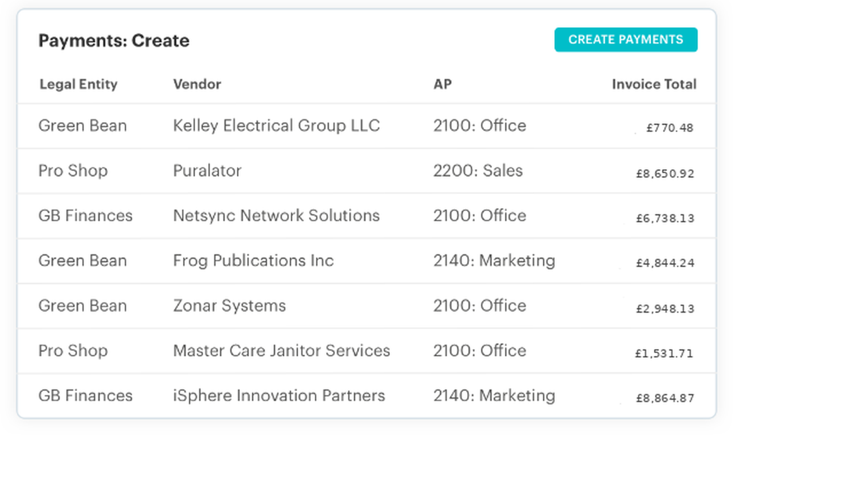
Task: Select the Frog Publications Inc vendor
Action: click(x=253, y=261)
